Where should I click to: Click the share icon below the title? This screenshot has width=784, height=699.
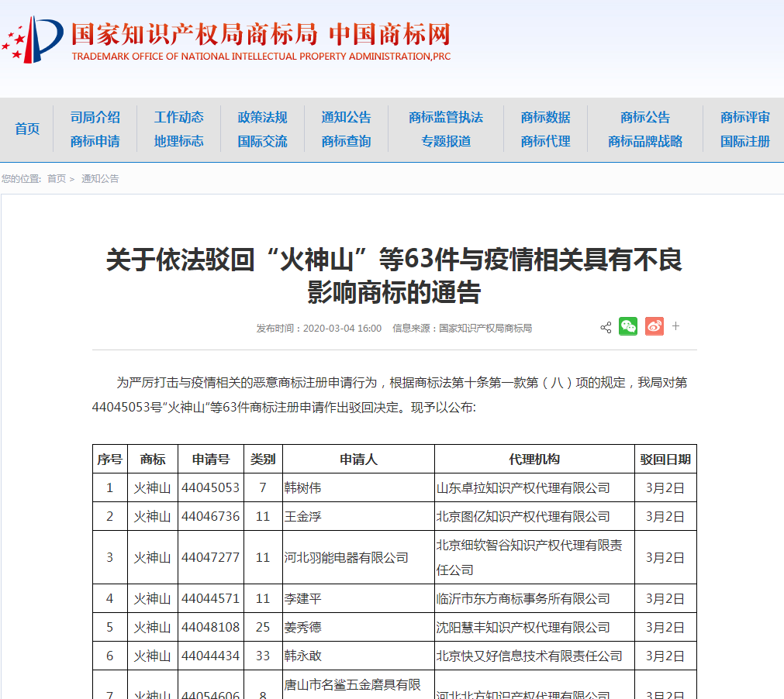(606, 328)
